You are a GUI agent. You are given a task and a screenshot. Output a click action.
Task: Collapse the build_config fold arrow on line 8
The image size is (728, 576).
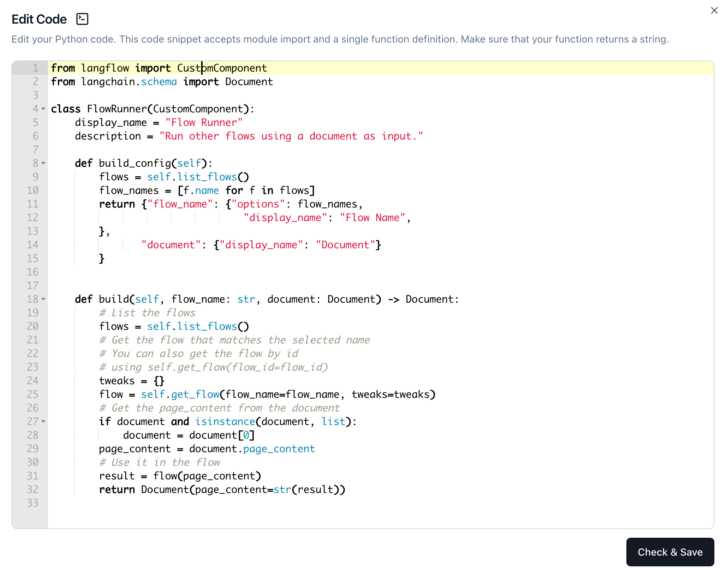click(x=43, y=163)
